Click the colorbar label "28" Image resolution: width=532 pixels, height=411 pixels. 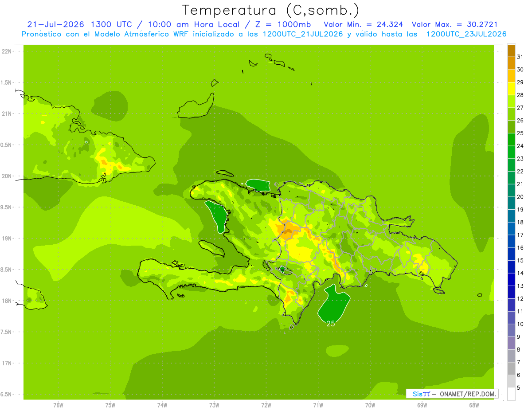pos(520,95)
